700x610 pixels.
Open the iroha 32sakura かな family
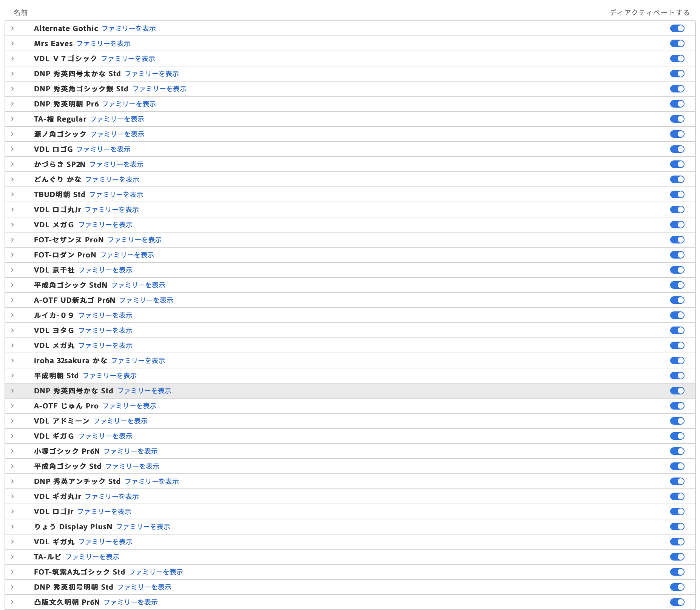pos(137,360)
